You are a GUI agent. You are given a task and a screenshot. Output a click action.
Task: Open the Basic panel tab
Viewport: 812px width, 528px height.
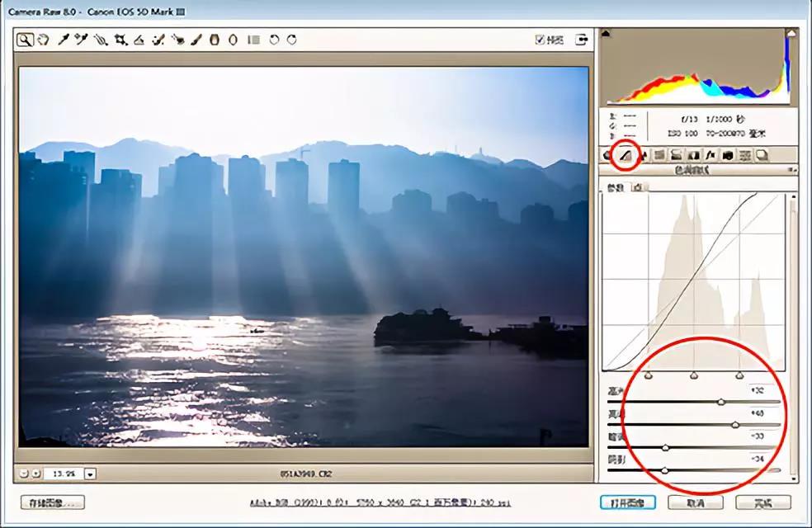[x=607, y=155]
